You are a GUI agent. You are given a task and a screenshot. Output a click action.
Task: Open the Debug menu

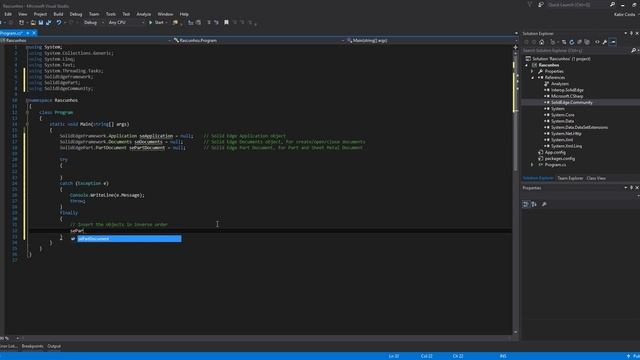pos(76,14)
